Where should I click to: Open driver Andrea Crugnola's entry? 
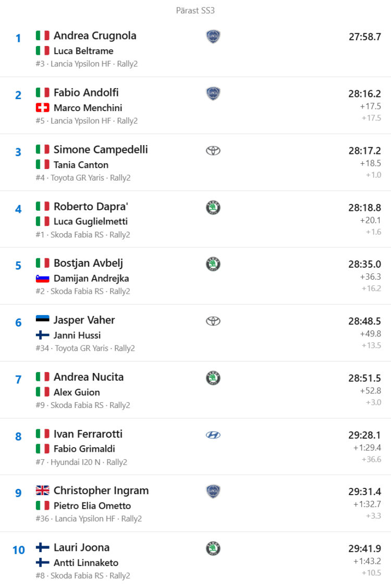click(x=95, y=35)
